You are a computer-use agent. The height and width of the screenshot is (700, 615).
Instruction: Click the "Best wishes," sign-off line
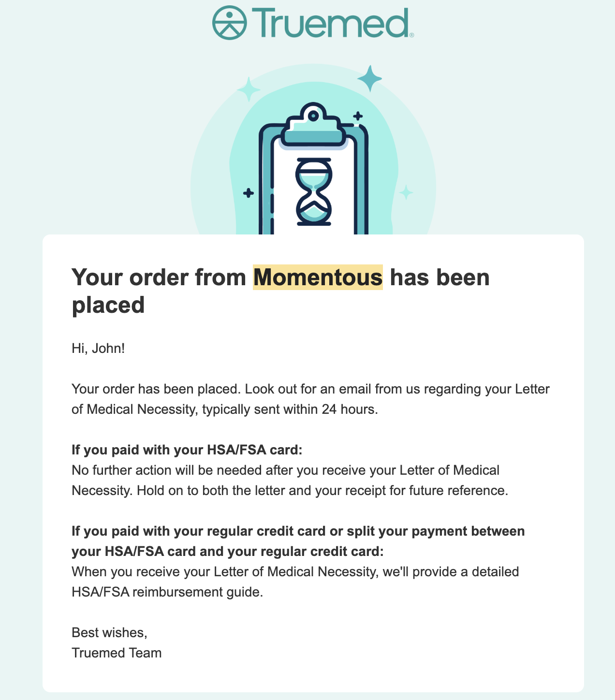[109, 632]
